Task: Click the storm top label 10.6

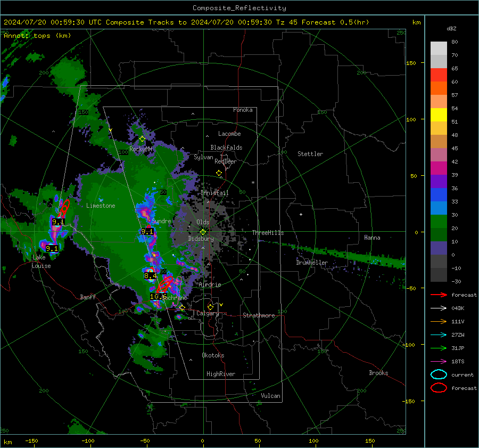Action: (158, 296)
